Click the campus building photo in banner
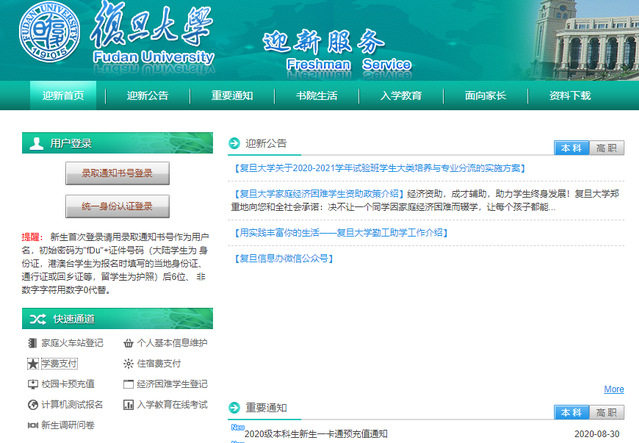The image size is (639, 443). click(586, 40)
